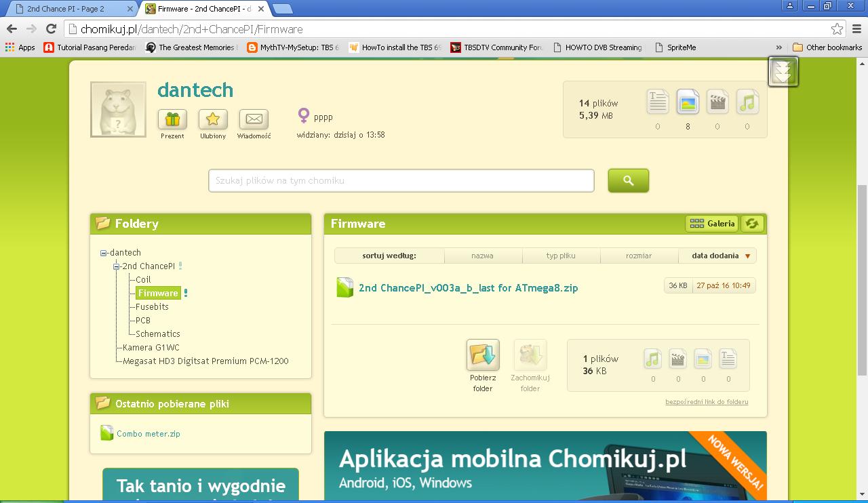Filter profile files by images icon
The image size is (868, 503).
coord(688,102)
